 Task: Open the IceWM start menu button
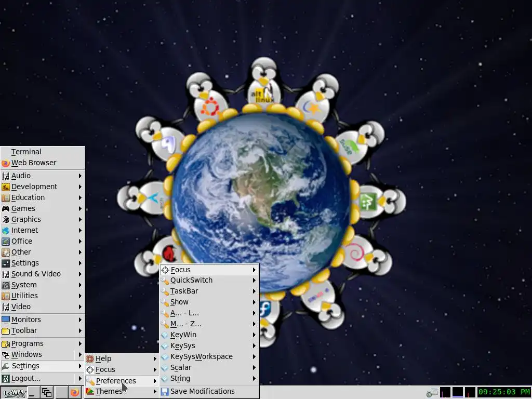[14, 393]
